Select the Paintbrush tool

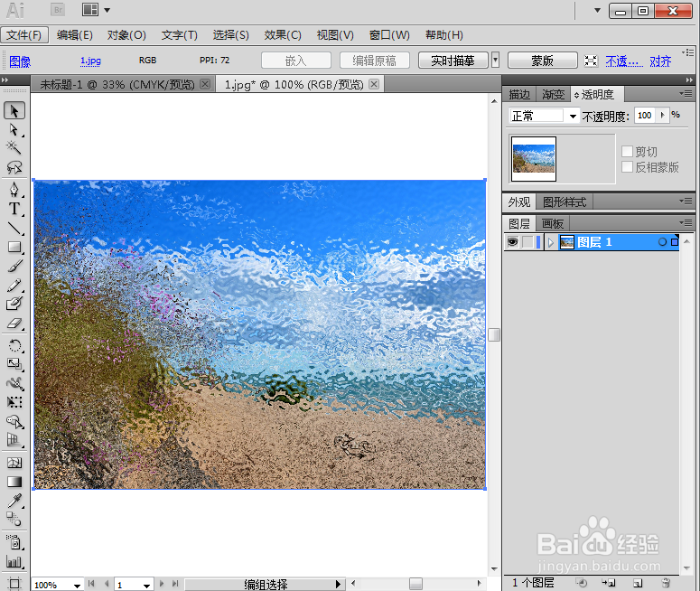click(x=14, y=267)
